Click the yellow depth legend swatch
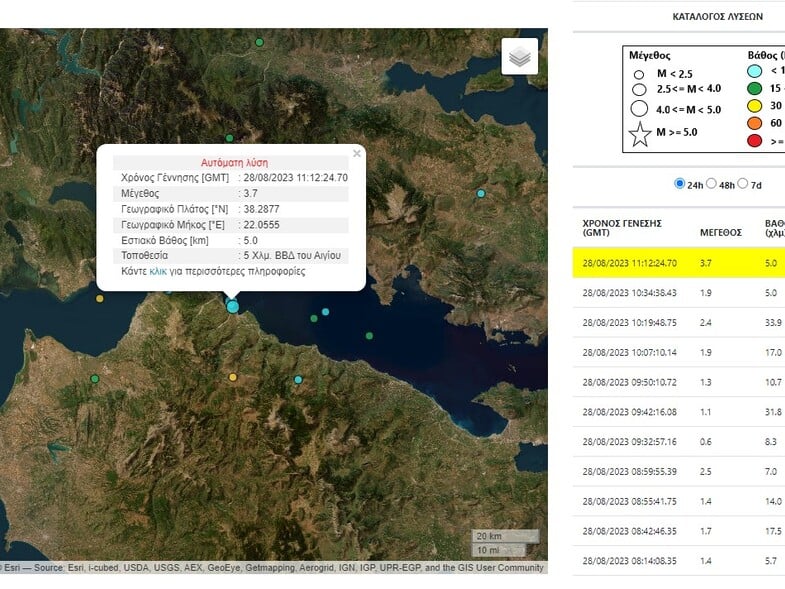This screenshot has height=589, width=785. [755, 105]
